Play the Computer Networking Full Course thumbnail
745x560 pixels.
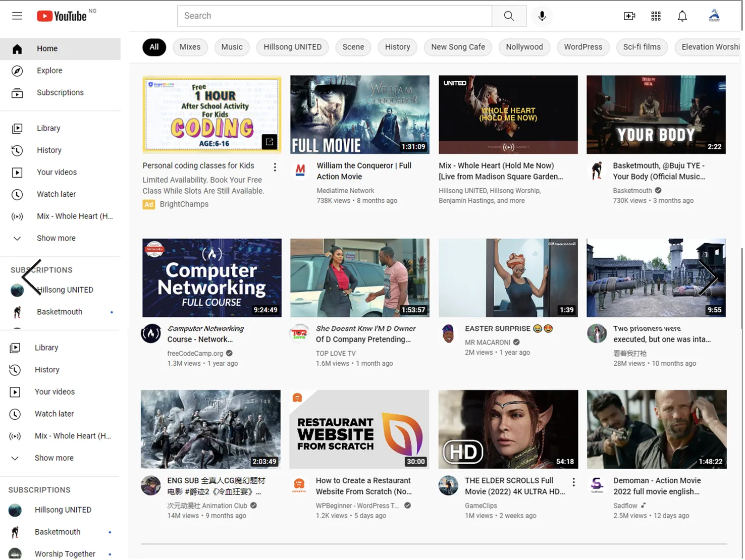click(x=212, y=278)
